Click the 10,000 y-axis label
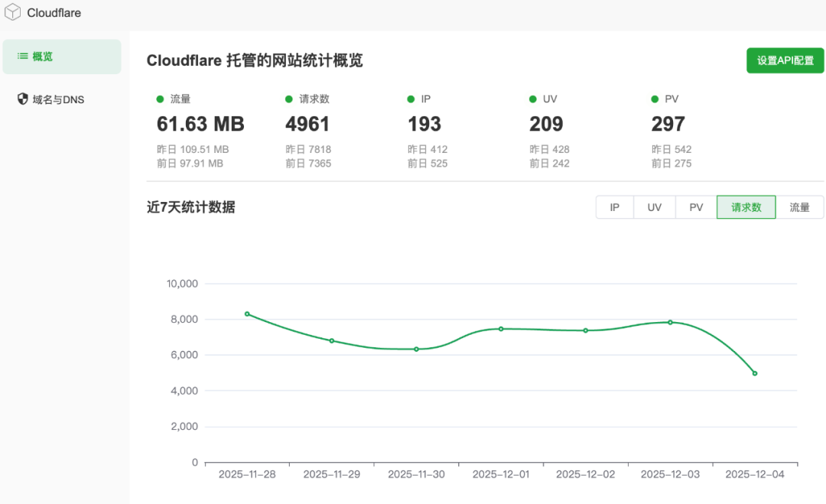 [182, 284]
